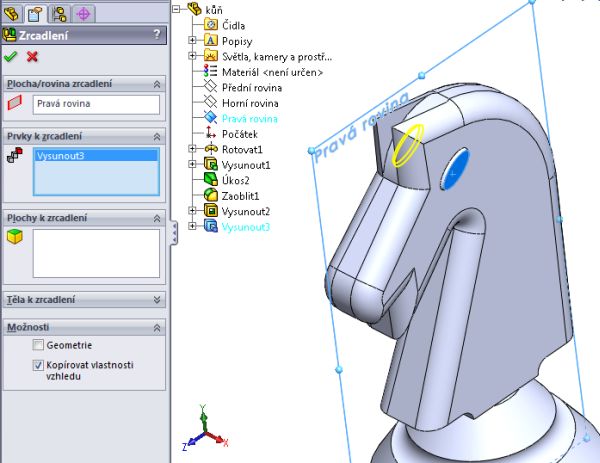Click the Zrcadlení help question mark
The width and height of the screenshot is (600, 463).
coord(155,35)
